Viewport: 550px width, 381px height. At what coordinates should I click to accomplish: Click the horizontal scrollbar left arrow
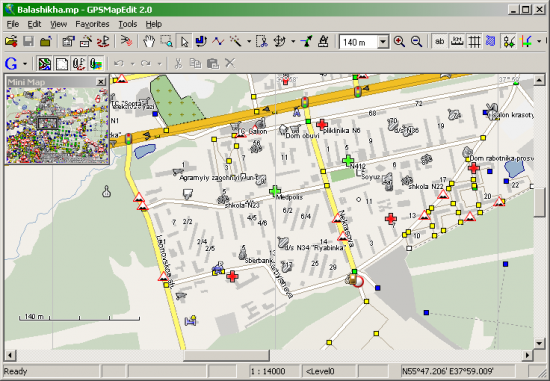(x=9, y=355)
